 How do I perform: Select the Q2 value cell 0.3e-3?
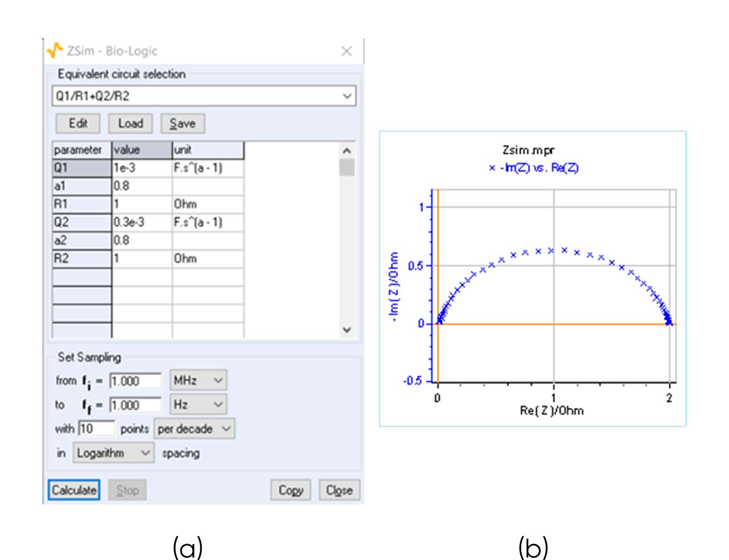pyautogui.click(x=141, y=222)
